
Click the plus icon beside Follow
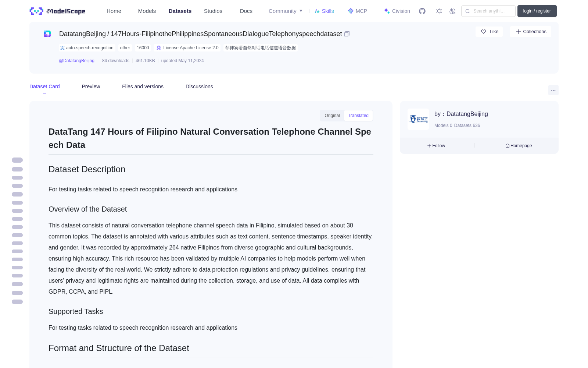pos(429,146)
